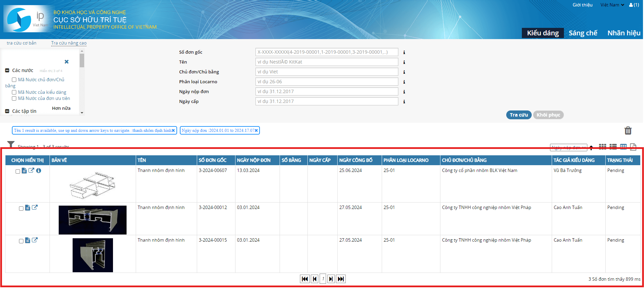The height and width of the screenshot is (295, 644).
Task: Click the Khôi phục reset button
Action: (548, 115)
